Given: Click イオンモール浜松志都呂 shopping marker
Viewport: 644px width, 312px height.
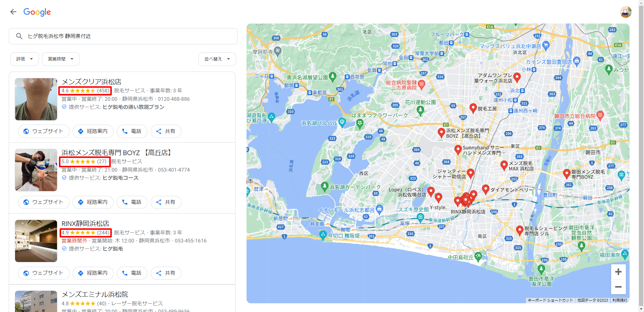Looking at the screenshot, I should pyautogui.click(x=379, y=209).
